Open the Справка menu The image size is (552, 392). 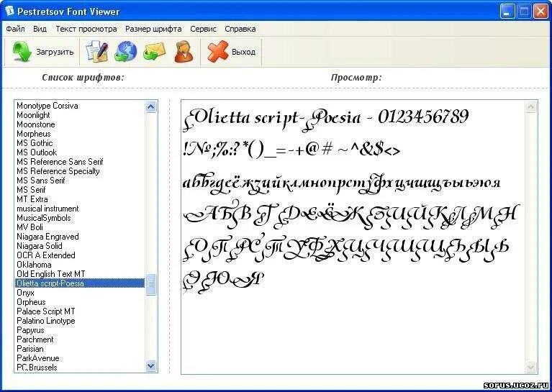[x=240, y=29]
